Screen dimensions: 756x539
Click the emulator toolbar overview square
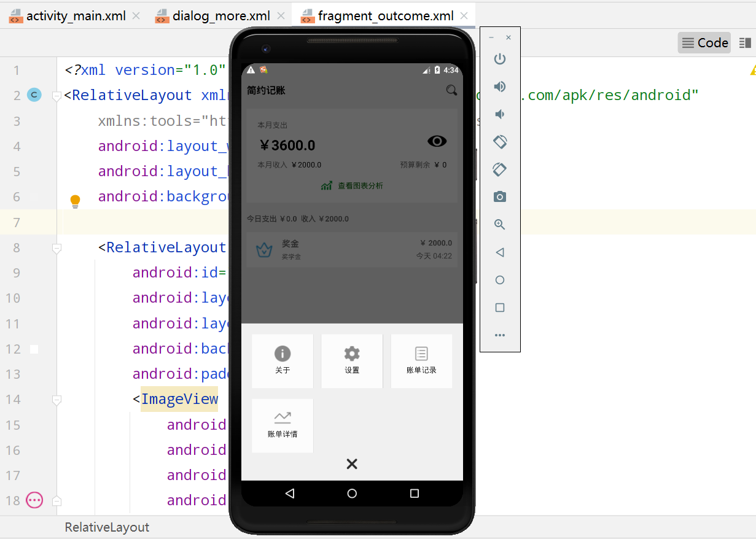pyautogui.click(x=500, y=308)
